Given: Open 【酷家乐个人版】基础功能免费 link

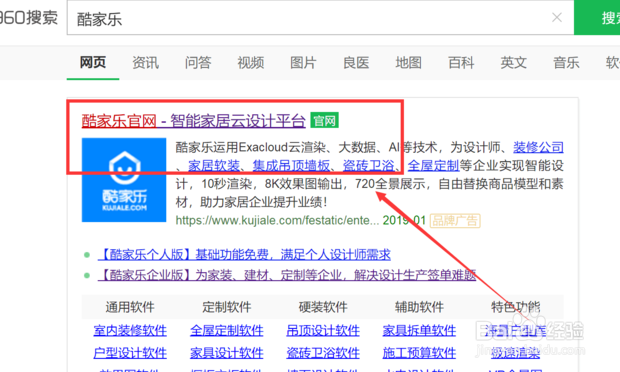Looking at the screenshot, I should (x=244, y=255).
